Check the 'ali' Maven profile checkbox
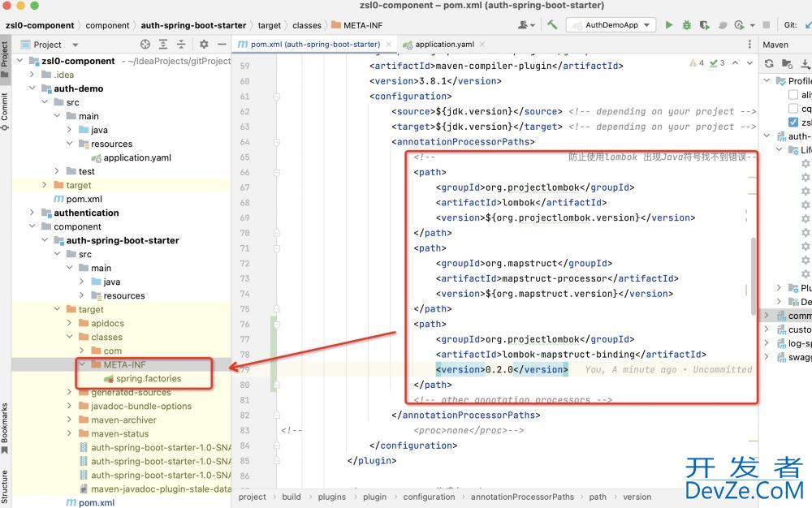This screenshot has width=812, height=508. pos(793,95)
